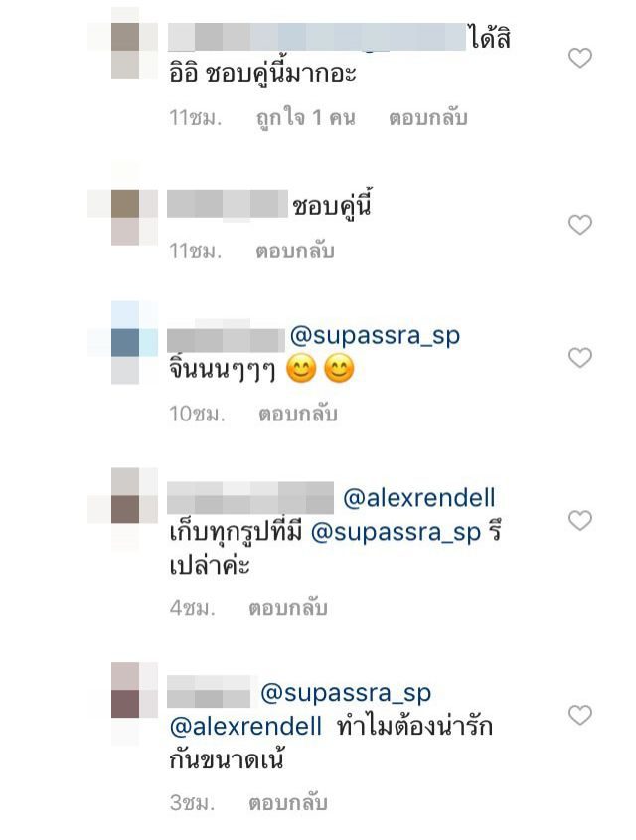Image resolution: width=636 pixels, height=840 pixels.
Task: Open blue avatar of the จิ้นนนๆๆๆ commenter
Action: [125, 342]
